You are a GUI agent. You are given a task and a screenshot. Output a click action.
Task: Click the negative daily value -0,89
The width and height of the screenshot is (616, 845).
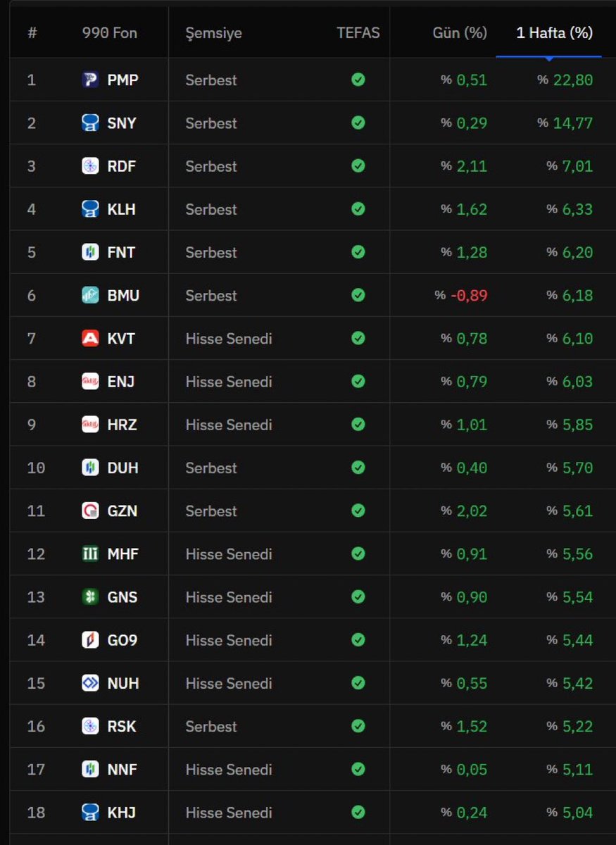click(x=469, y=295)
